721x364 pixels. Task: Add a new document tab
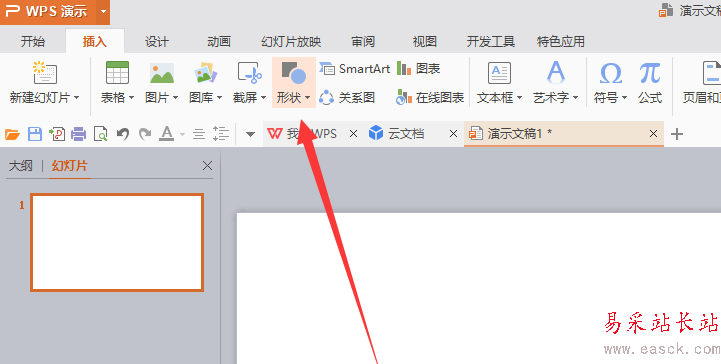(677, 134)
